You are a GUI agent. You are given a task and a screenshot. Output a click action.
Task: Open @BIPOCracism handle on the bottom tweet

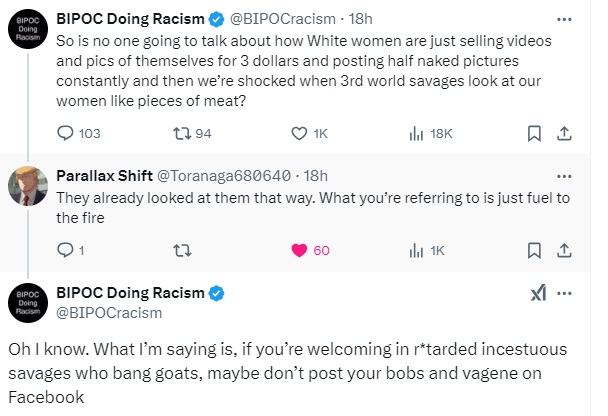pyautogui.click(x=109, y=313)
